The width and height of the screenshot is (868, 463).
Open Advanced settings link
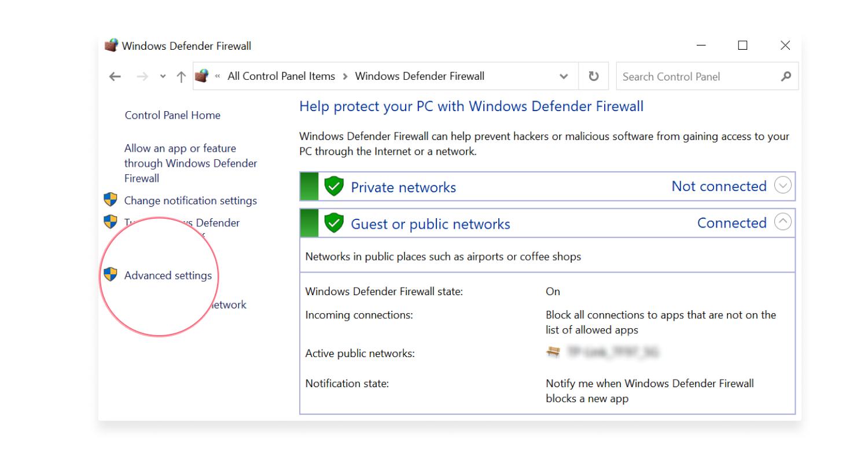coord(168,275)
